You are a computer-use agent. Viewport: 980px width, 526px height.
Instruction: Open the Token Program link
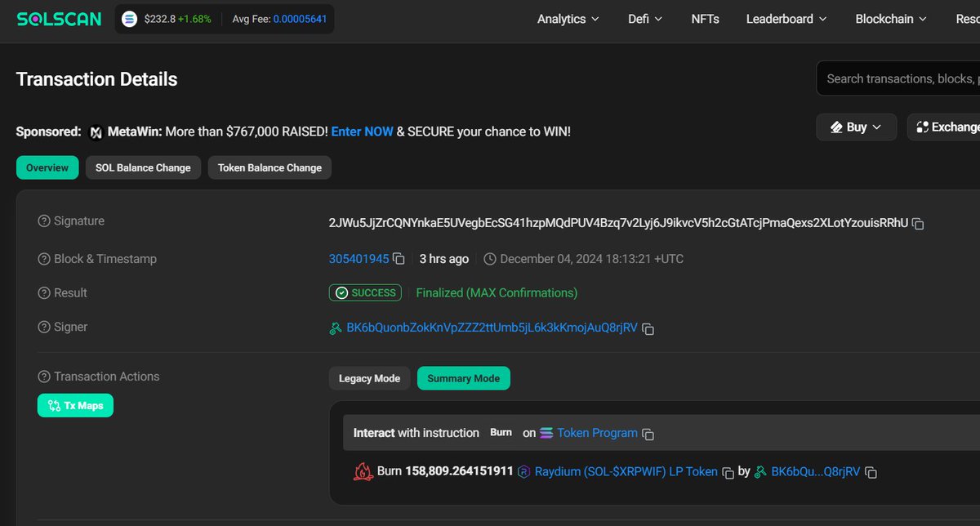coord(597,433)
